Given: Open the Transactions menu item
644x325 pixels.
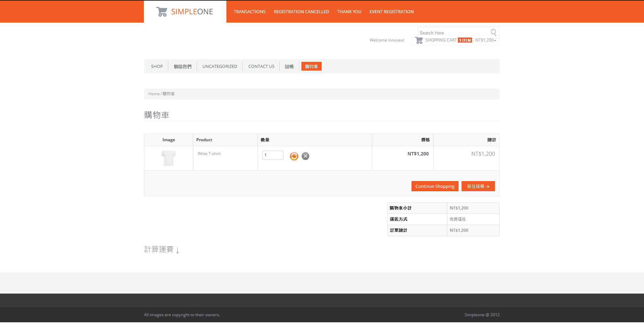Looking at the screenshot, I should click(249, 12).
